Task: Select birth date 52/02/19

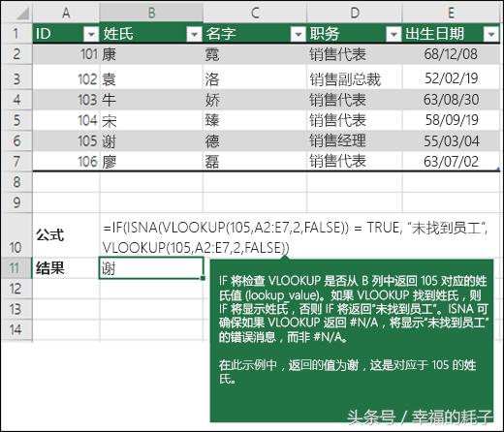Action: (451, 77)
